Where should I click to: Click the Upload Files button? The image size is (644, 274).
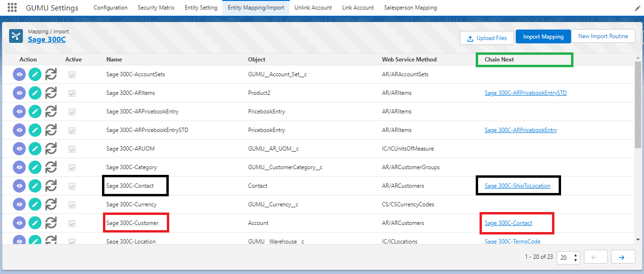486,38
